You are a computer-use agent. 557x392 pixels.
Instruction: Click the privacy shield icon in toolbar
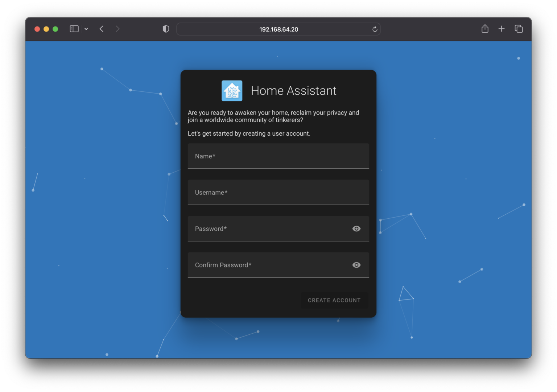tap(166, 29)
